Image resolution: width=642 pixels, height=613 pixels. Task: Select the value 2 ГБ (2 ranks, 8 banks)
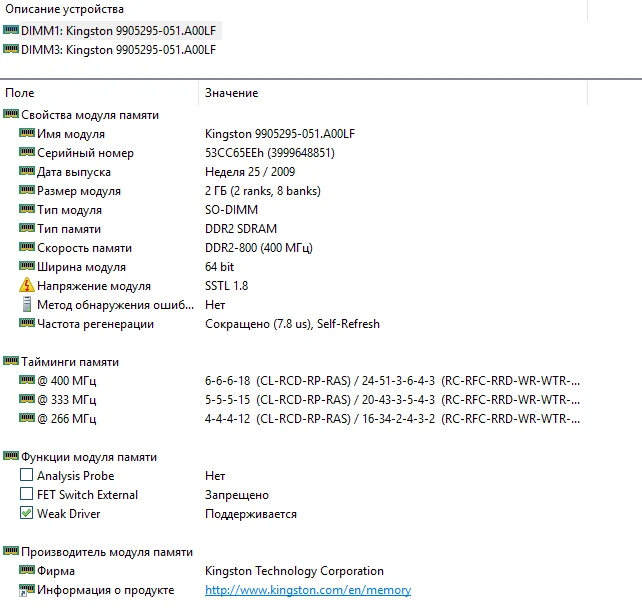263,191
